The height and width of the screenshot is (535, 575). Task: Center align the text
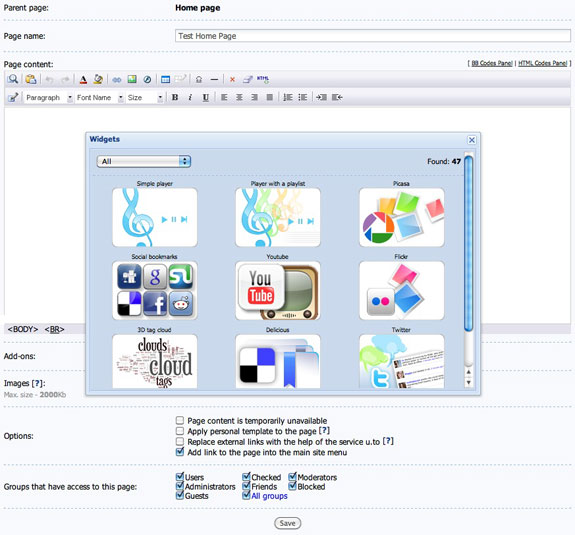239,98
